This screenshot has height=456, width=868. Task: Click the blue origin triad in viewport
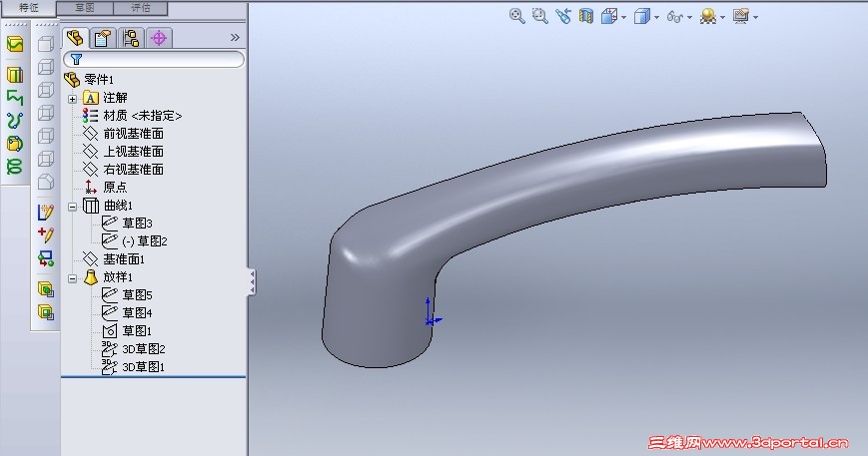tap(432, 313)
